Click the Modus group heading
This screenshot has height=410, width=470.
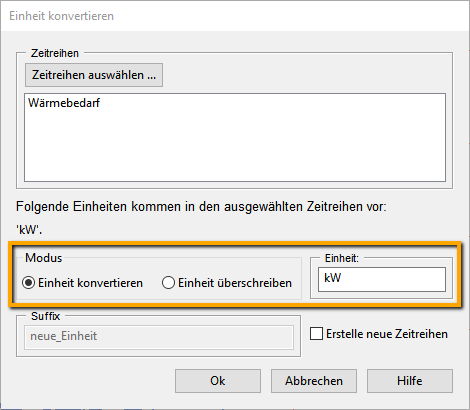click(44, 258)
